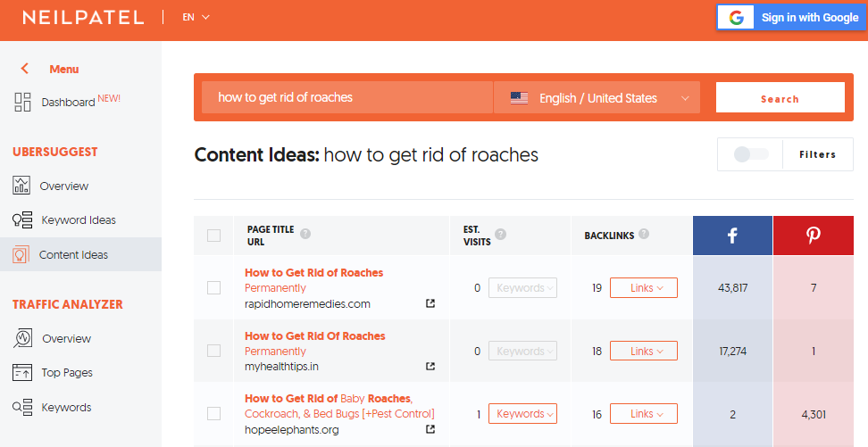Screen dimensions: 868x447
Task: Click the Ubersuggest Overview chart icon
Action: click(21, 186)
